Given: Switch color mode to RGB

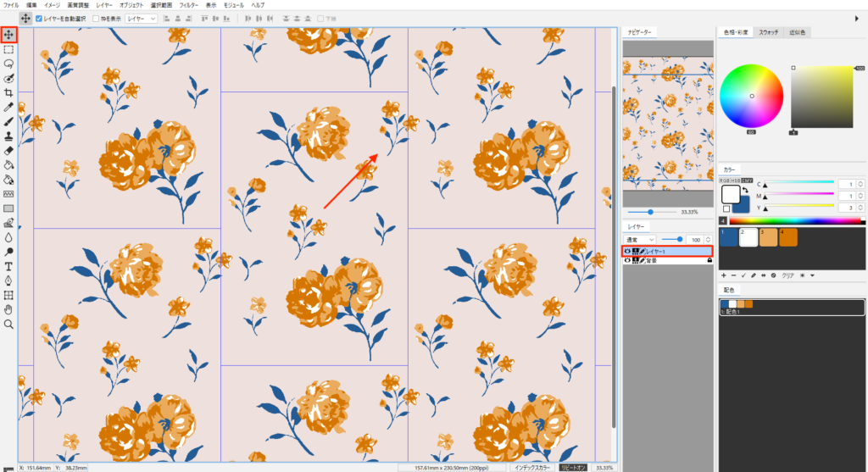Looking at the screenshot, I should coord(724,180).
